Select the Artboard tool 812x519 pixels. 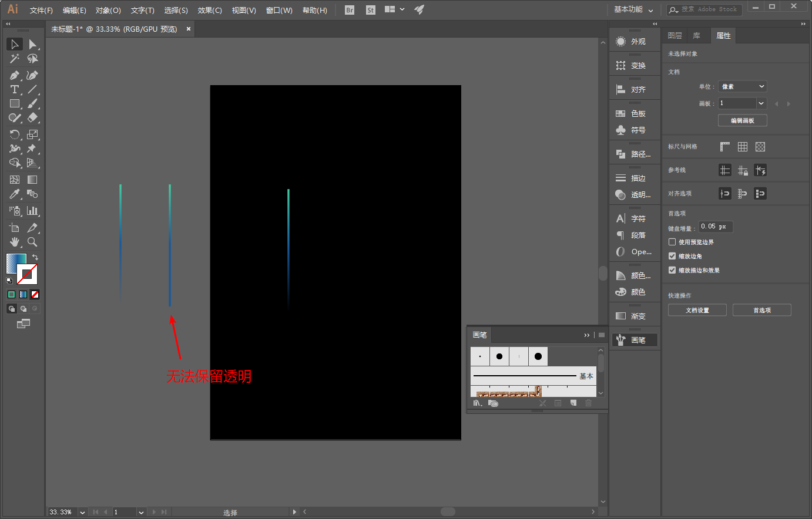click(x=15, y=228)
